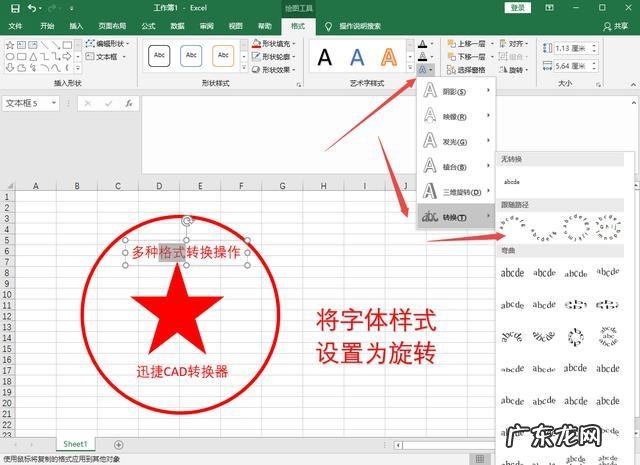Open the text effects A dropdown
Viewport: 640px width, 465px height.
pos(426,70)
